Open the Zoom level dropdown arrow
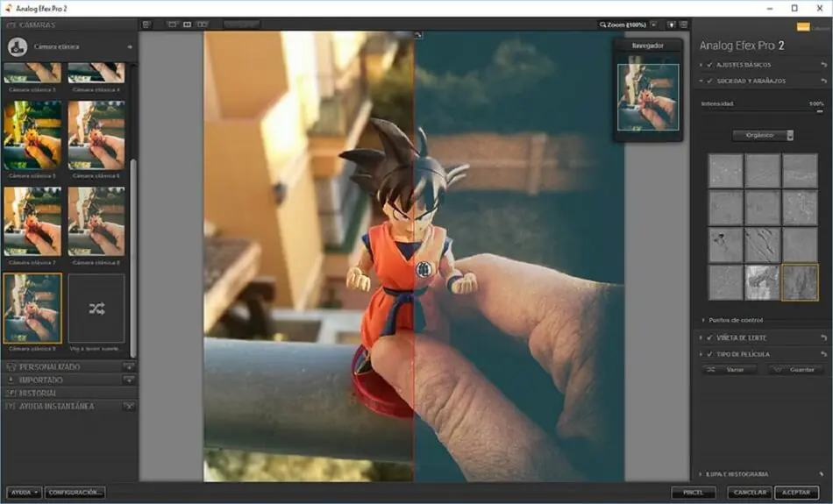This screenshot has height=504, width=833. point(653,25)
